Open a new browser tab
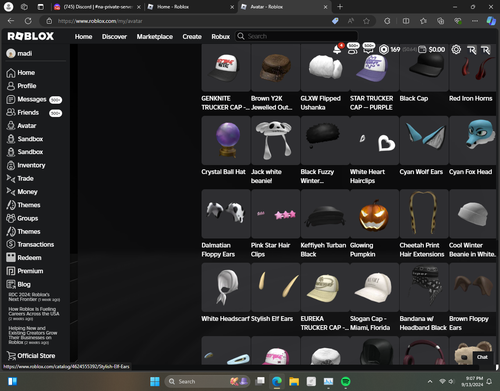Screen dimensions: 500x391 click(340, 7)
